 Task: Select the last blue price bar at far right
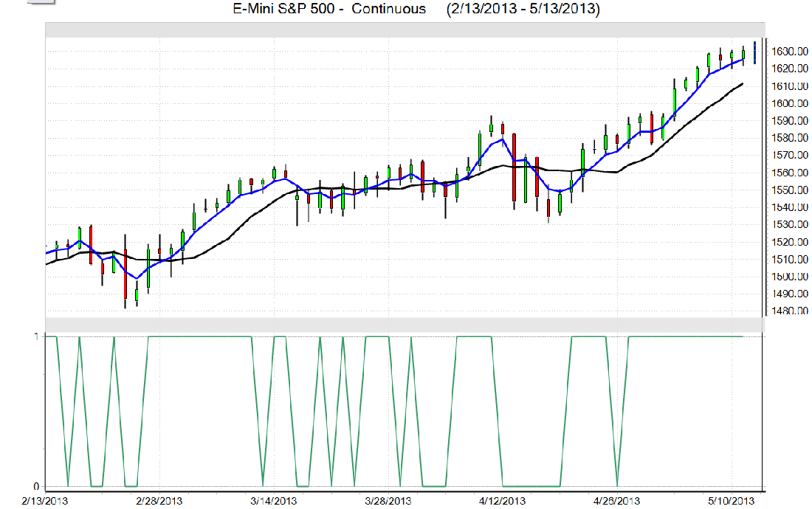click(x=754, y=53)
